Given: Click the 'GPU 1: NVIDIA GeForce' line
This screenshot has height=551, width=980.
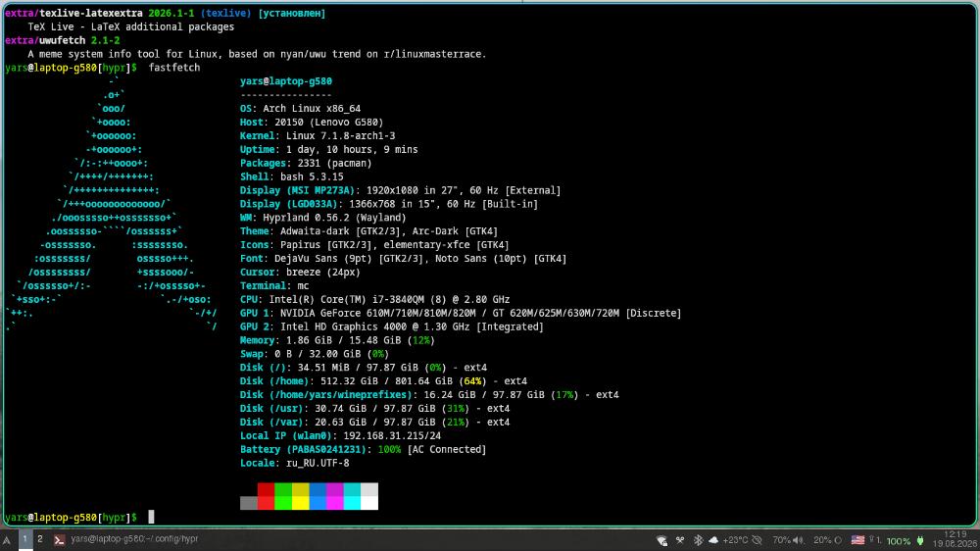Looking at the screenshot, I should pyautogui.click(x=461, y=314).
